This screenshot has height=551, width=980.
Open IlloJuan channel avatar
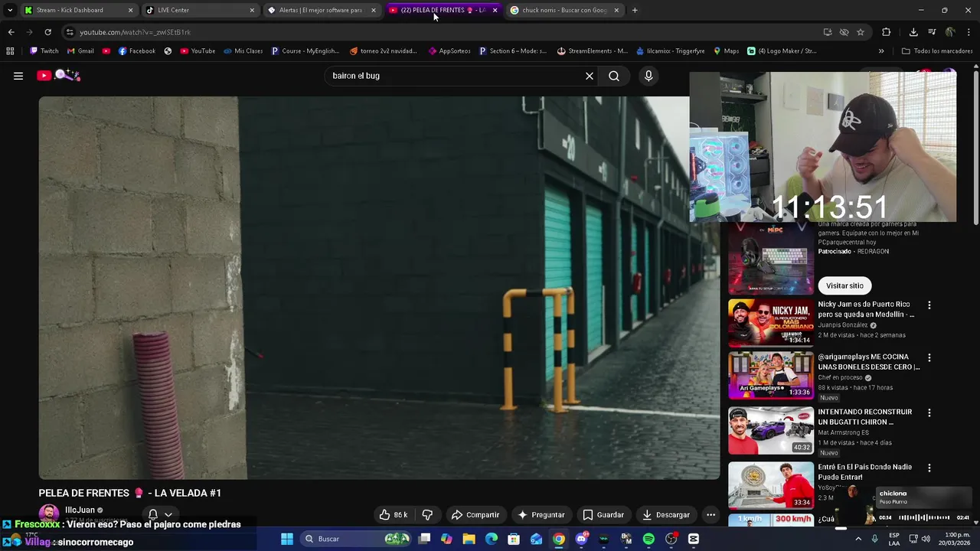[49, 514]
